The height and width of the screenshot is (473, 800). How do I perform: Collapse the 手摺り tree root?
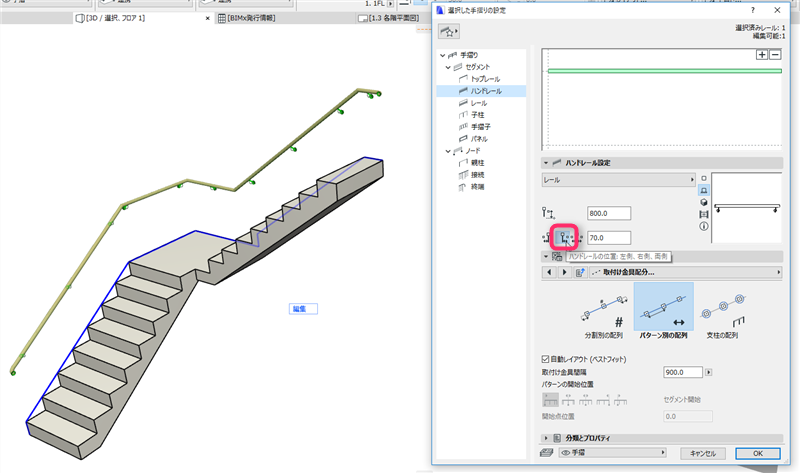coord(442,55)
